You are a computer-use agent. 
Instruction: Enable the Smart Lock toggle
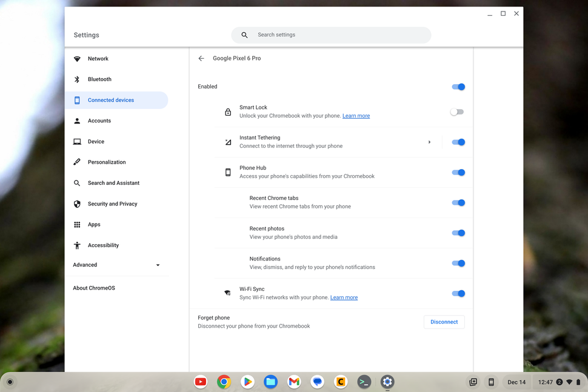pos(457,111)
